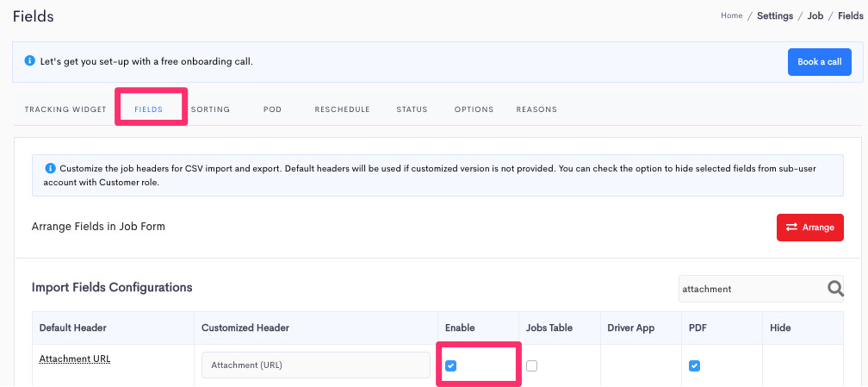Click the magnifier search icon

(835, 288)
